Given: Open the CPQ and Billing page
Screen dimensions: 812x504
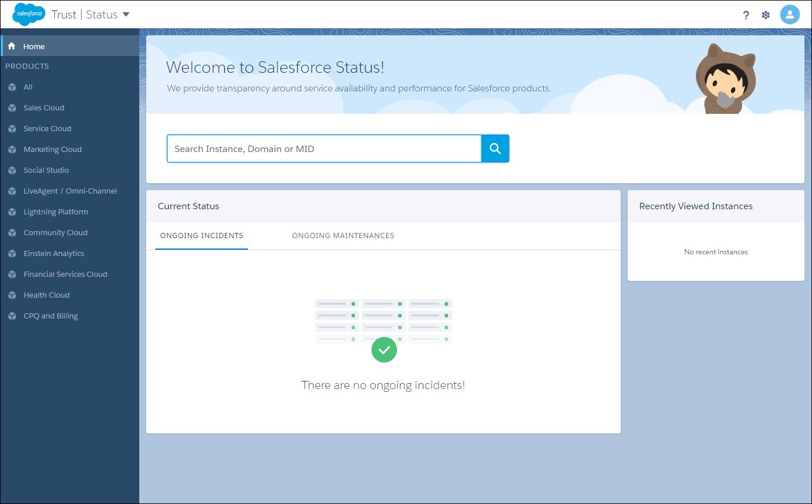Looking at the screenshot, I should point(51,316).
